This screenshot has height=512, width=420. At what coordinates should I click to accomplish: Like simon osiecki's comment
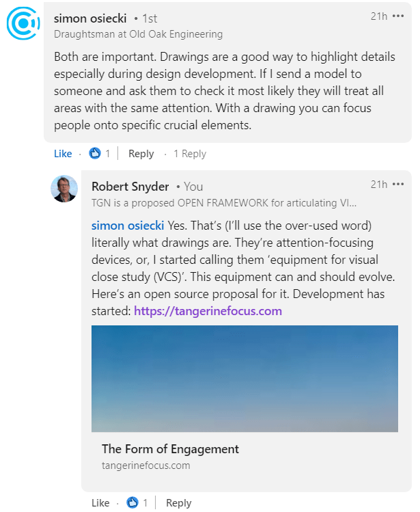click(x=63, y=154)
